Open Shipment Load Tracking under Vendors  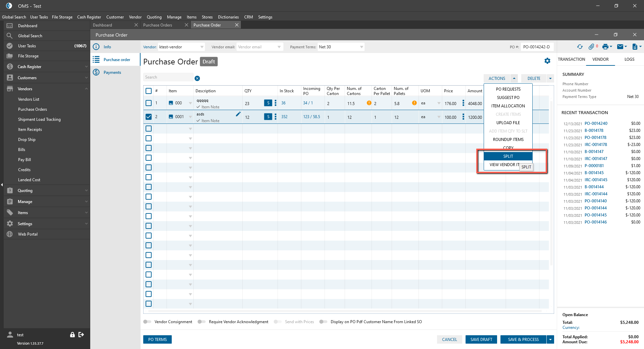pyautogui.click(x=39, y=119)
